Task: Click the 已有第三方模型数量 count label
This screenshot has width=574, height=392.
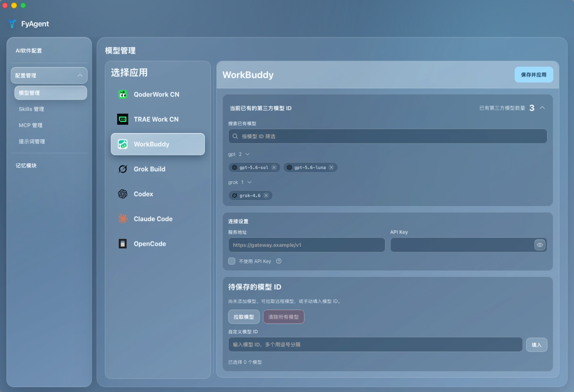Action: 502,108
